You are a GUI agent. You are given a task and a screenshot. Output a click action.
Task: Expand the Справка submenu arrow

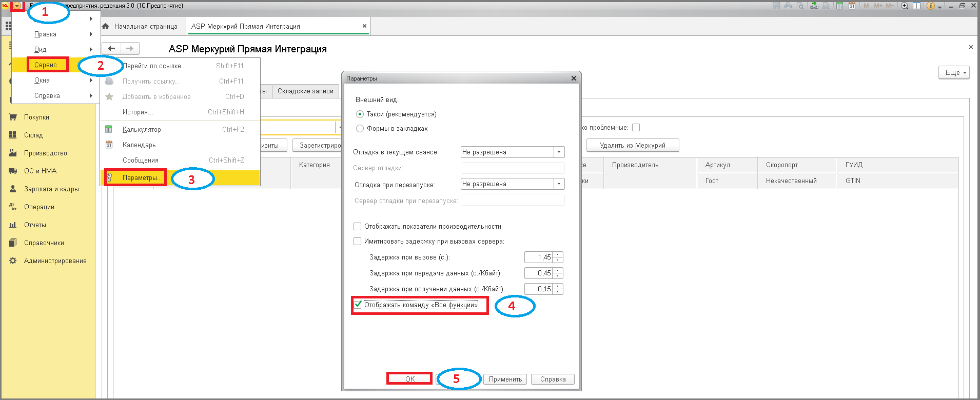(x=91, y=95)
